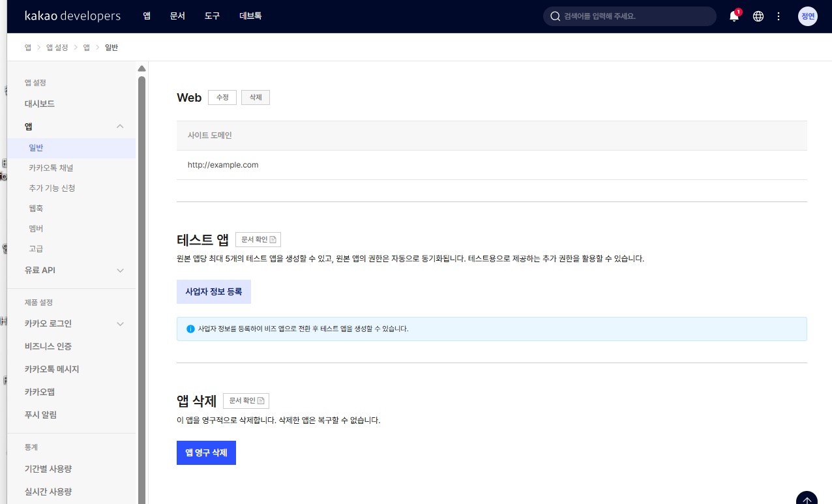The height and width of the screenshot is (504, 832).
Task: Expand the 유료 API sidebar section
Action: [120, 270]
